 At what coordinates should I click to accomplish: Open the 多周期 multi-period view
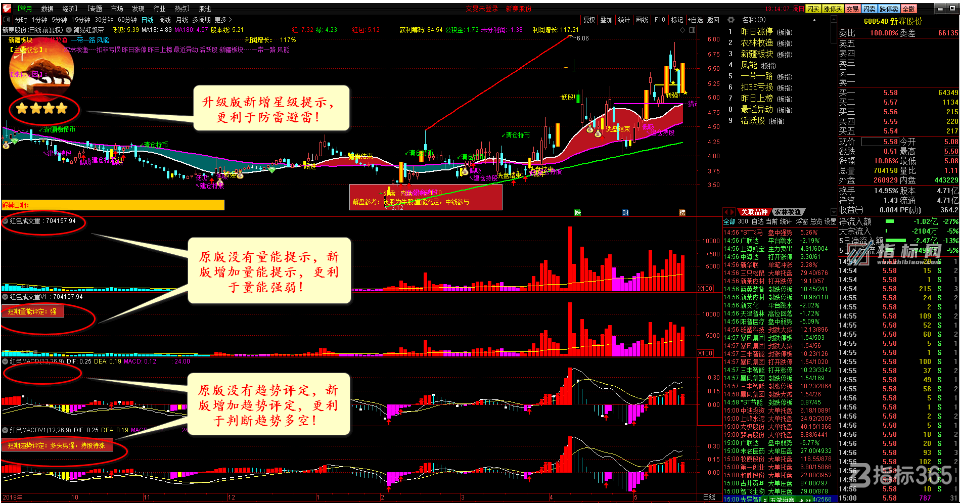(x=201, y=20)
